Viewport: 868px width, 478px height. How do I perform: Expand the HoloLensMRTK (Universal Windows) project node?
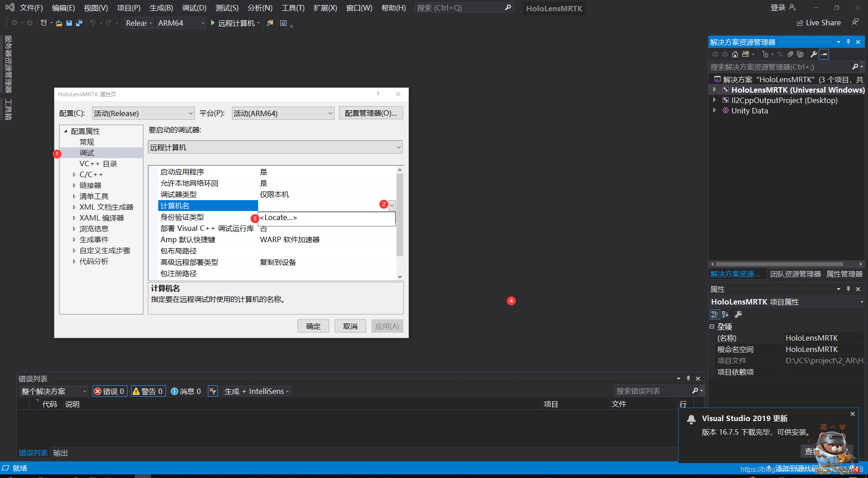coord(714,90)
